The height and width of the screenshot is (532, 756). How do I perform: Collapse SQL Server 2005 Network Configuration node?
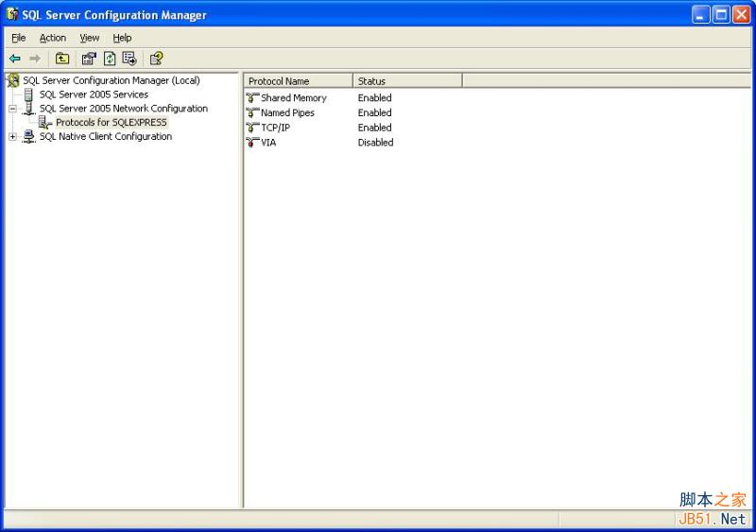pyautogui.click(x=13, y=109)
